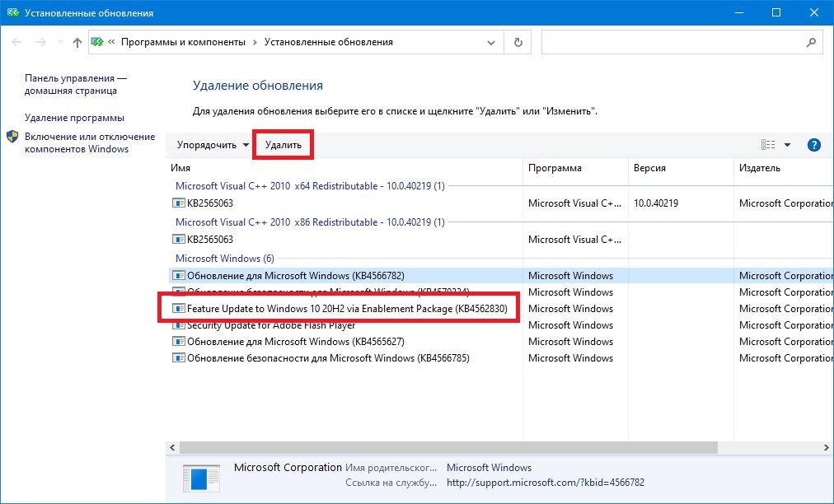This screenshot has height=504, width=834.
Task: Click icon of KB4566785 security update row
Action: [x=179, y=357]
